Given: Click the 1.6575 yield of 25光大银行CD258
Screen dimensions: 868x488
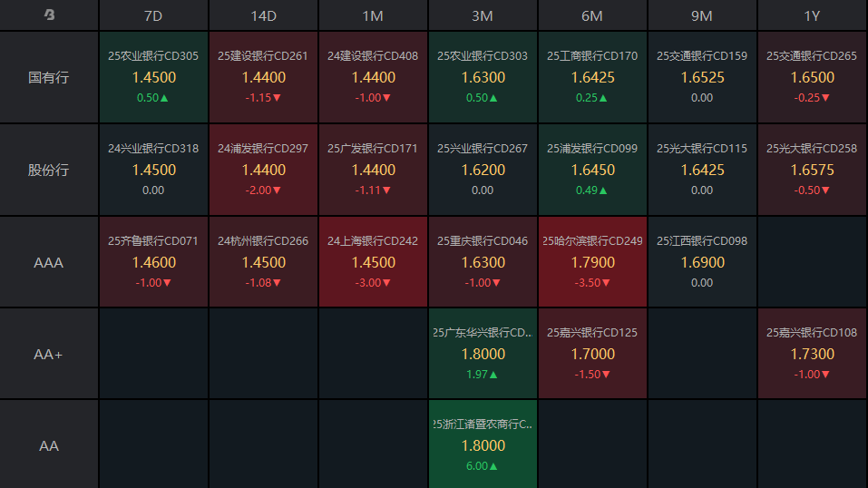Looking at the screenshot, I should [812, 170].
